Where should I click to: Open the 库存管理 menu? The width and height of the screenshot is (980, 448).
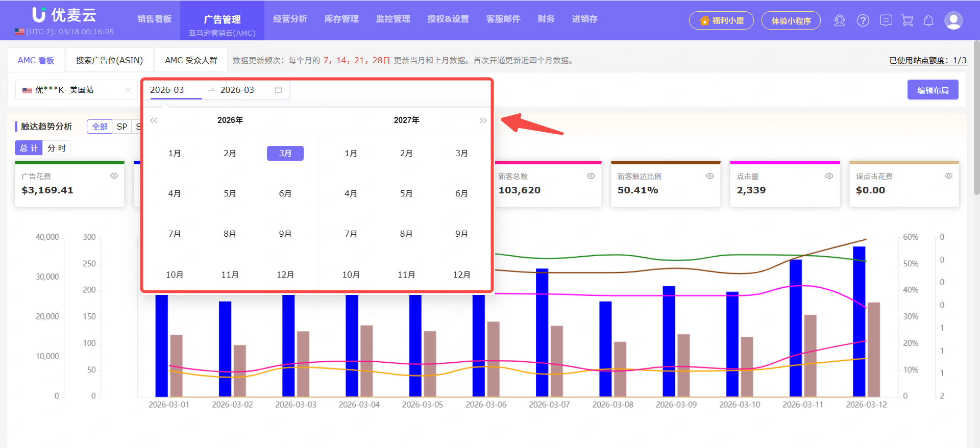pyautogui.click(x=341, y=19)
